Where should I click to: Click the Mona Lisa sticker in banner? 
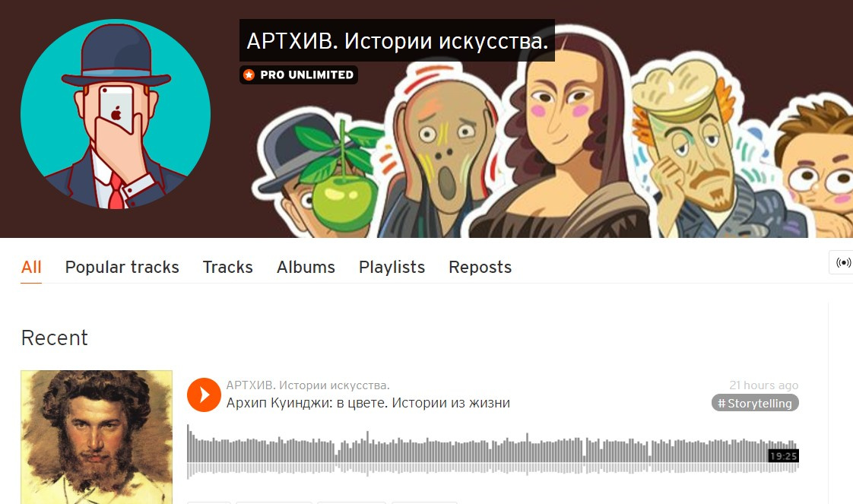coord(560,136)
